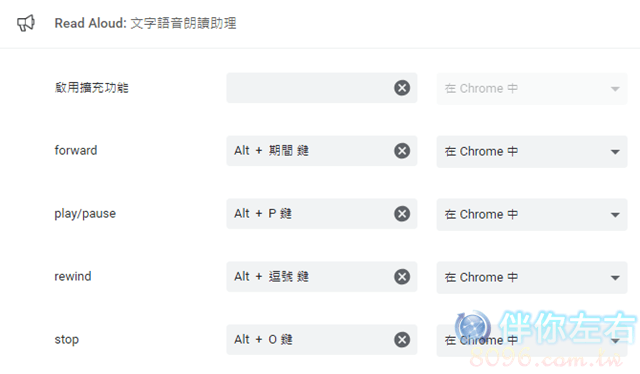Clear the rewind shortcut with its X icon

(x=402, y=276)
